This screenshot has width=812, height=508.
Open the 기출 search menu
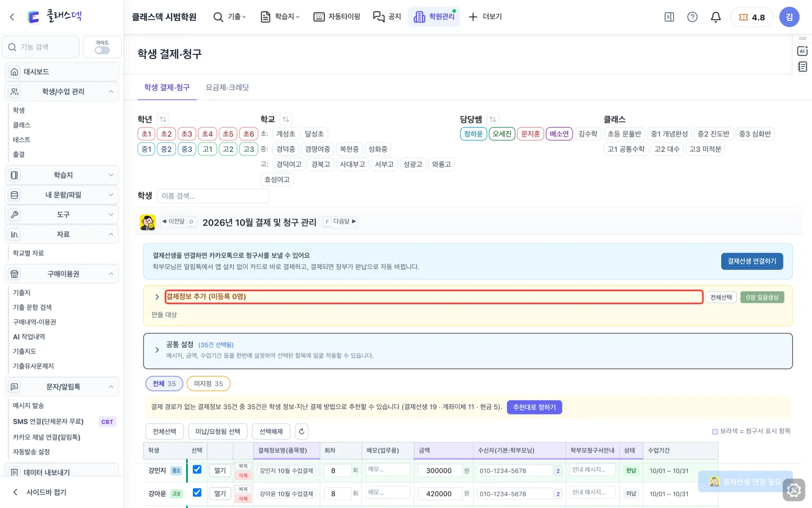tap(229, 17)
